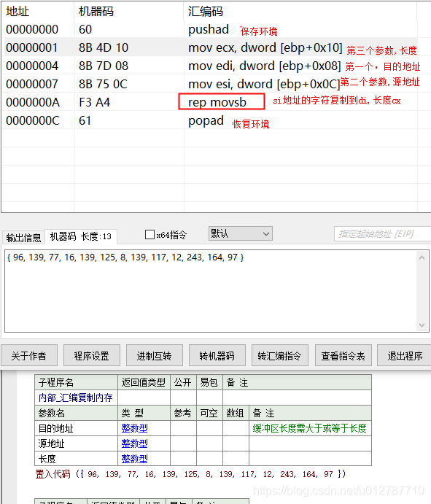Click the machine code byte array text
The image size is (431, 504).
click(x=125, y=257)
